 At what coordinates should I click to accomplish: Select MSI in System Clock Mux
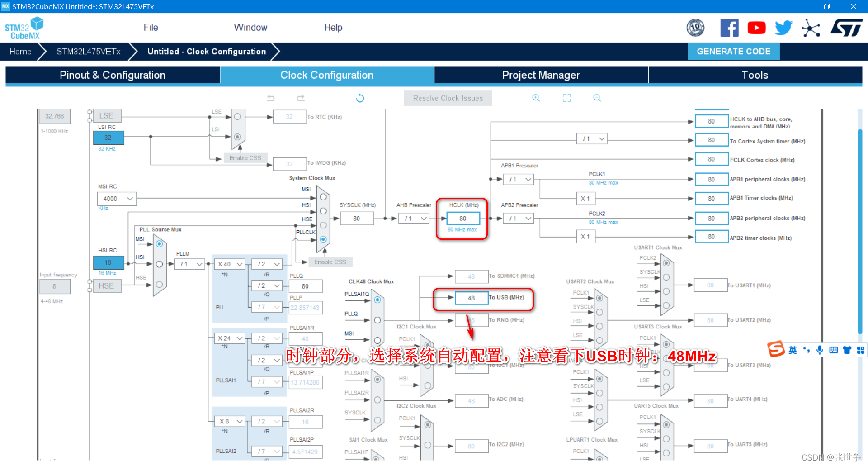(x=323, y=197)
